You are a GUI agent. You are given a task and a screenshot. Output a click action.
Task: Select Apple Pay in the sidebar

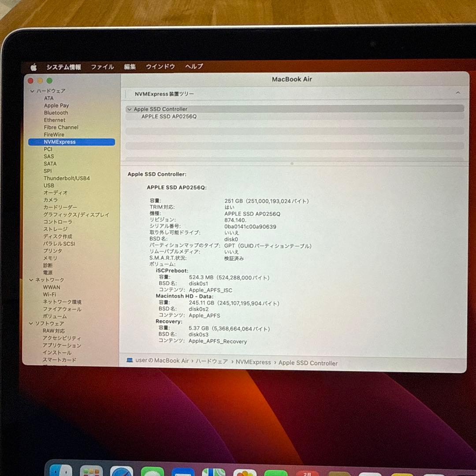[x=56, y=106]
